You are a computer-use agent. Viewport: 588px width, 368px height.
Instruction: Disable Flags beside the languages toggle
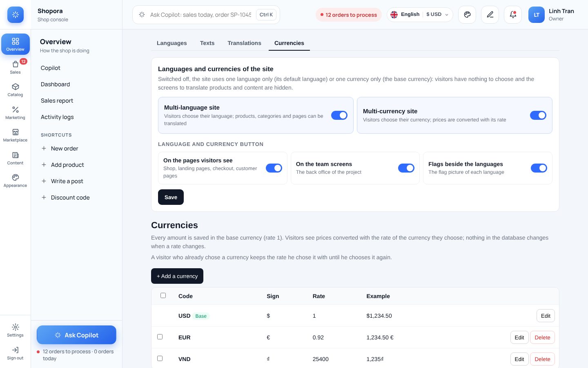tap(539, 168)
